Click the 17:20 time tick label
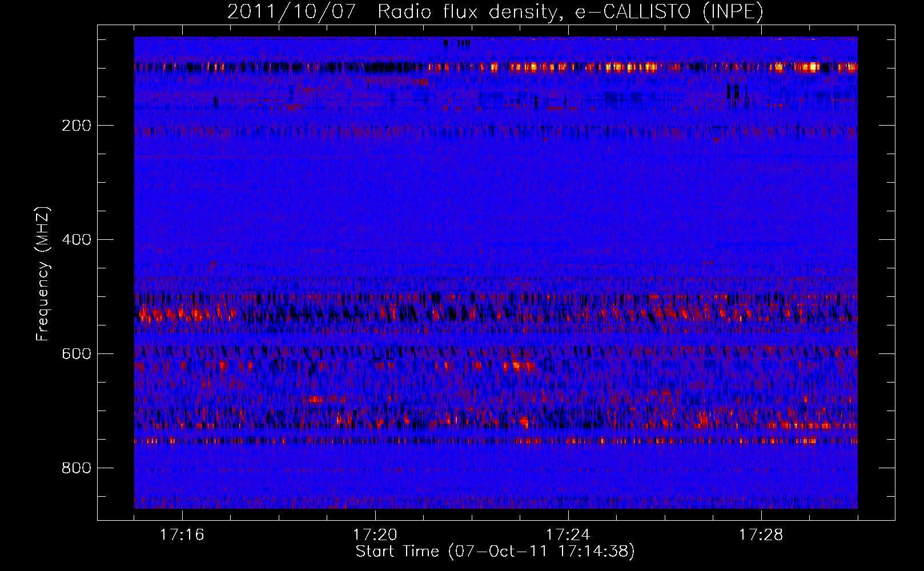Viewport: 924px width, 571px height. click(x=375, y=535)
